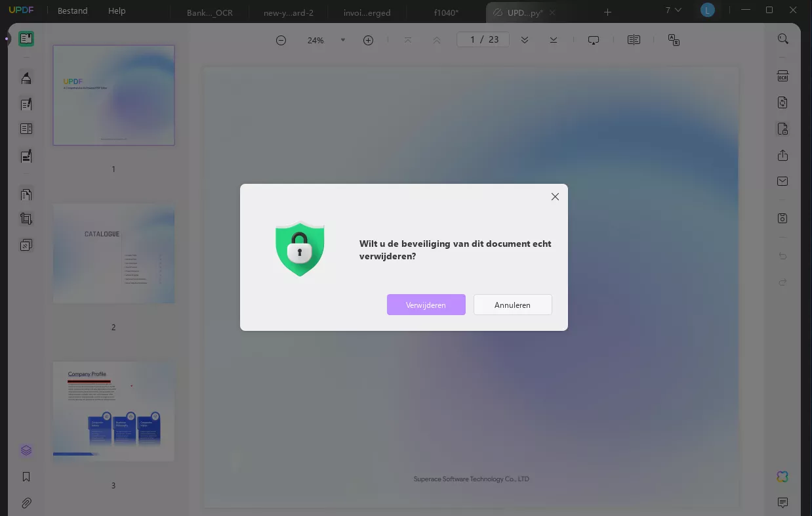Image resolution: width=812 pixels, height=516 pixels.
Task: Open the comments panel icon
Action: (782, 503)
